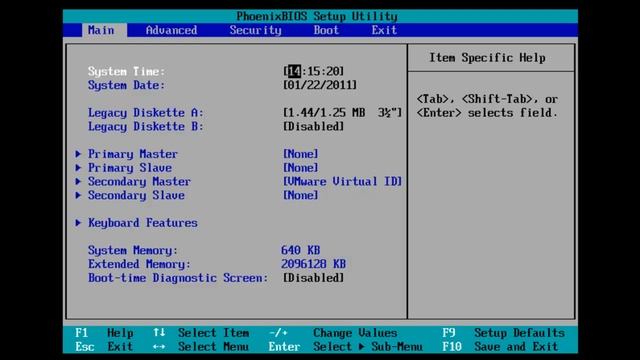Expand Primary Slave arrow
640x360 pixels.
(78, 168)
